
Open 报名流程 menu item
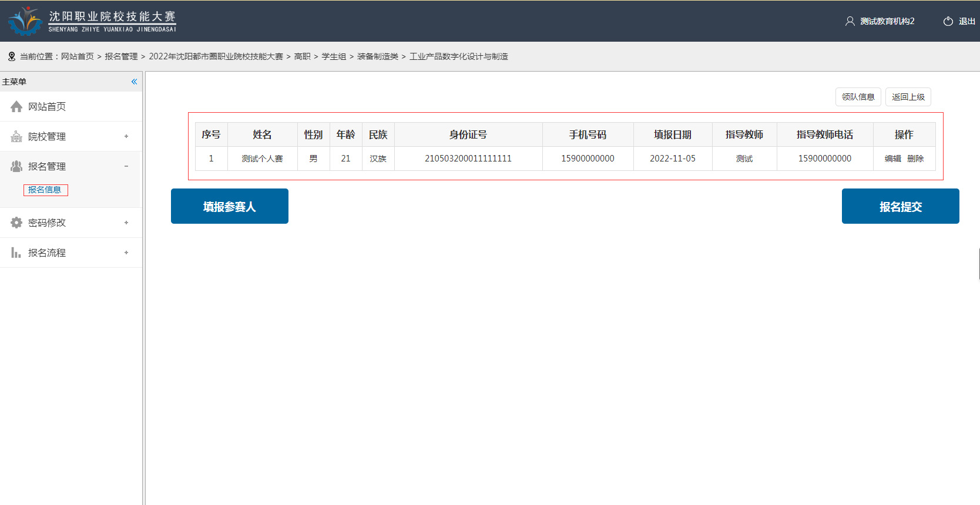47,253
